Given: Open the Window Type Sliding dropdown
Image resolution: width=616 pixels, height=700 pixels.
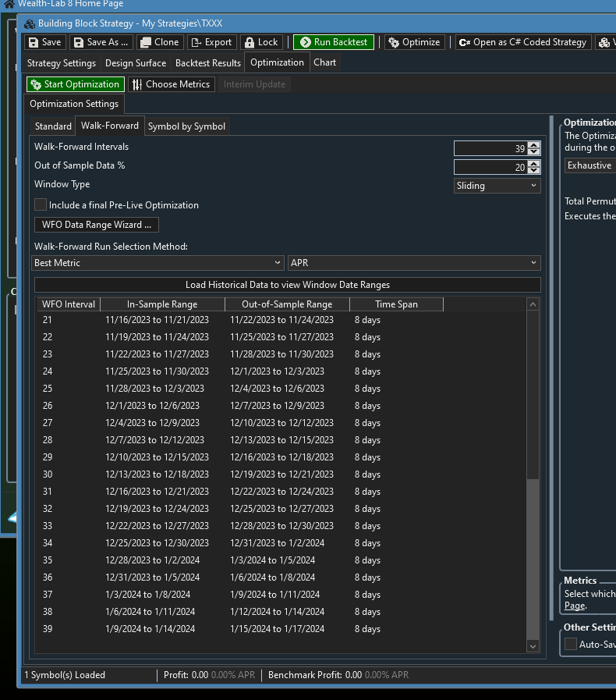Looking at the screenshot, I should pos(497,186).
